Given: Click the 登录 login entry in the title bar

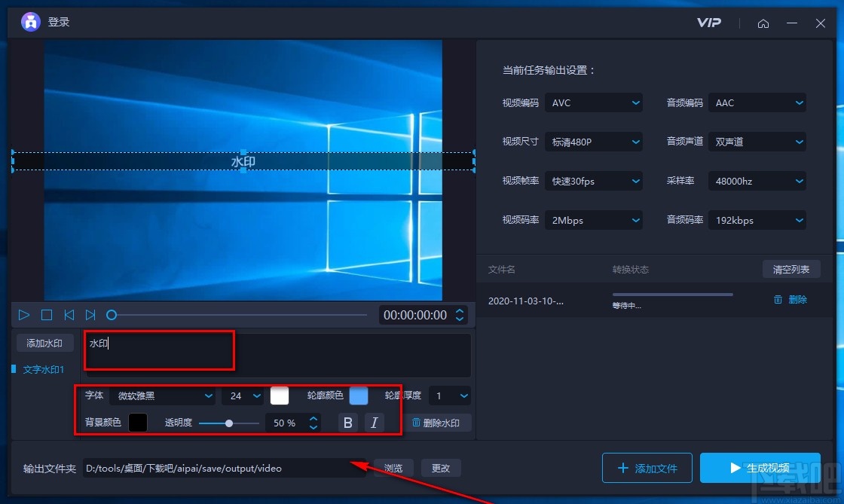Looking at the screenshot, I should click(x=60, y=22).
